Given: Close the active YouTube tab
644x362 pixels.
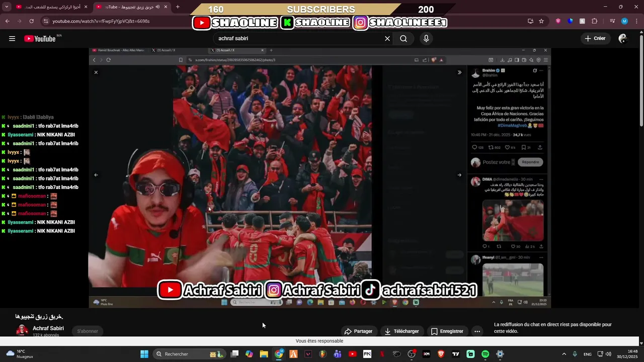Looking at the screenshot, I should coord(166,7).
